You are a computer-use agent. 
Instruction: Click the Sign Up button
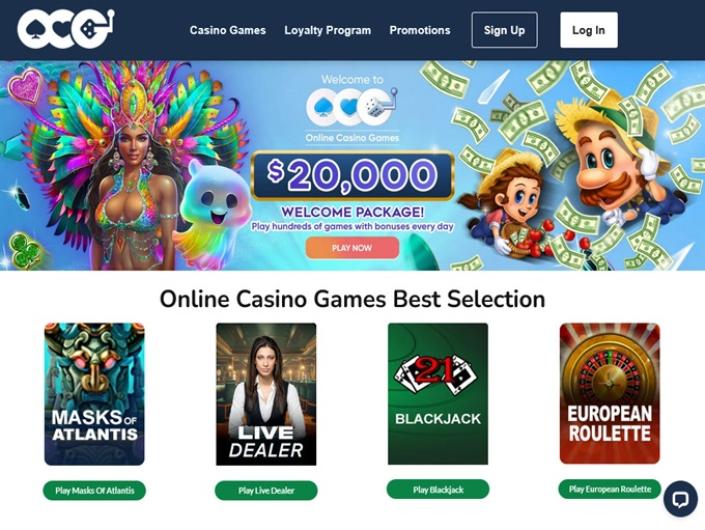(504, 30)
